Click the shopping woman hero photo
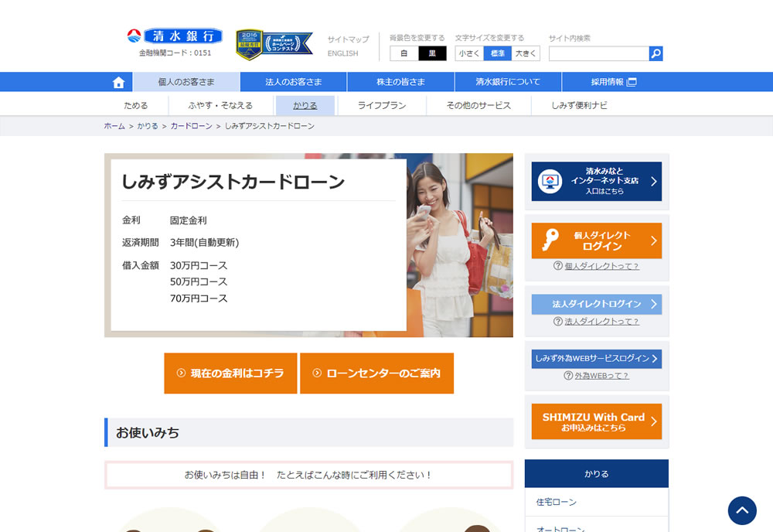The width and height of the screenshot is (773, 532). coord(459,245)
